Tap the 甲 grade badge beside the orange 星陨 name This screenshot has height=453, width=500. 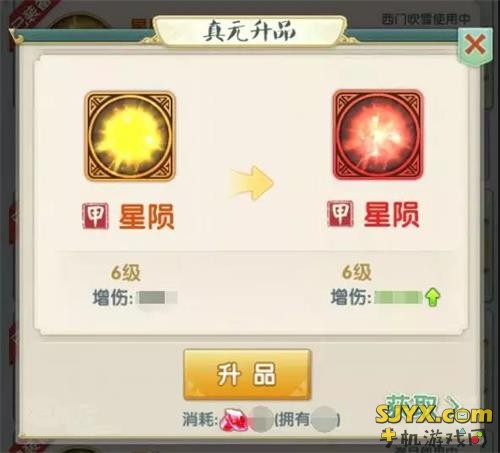point(95,216)
